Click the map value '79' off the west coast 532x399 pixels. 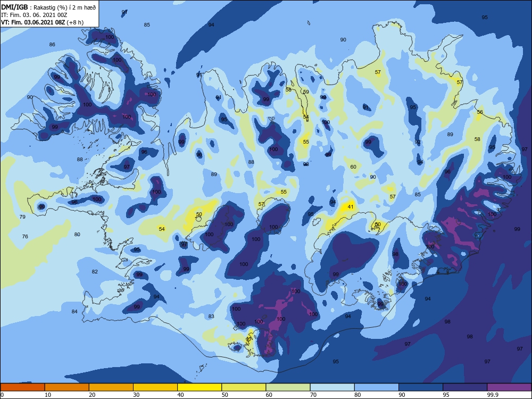pyautogui.click(x=22, y=217)
